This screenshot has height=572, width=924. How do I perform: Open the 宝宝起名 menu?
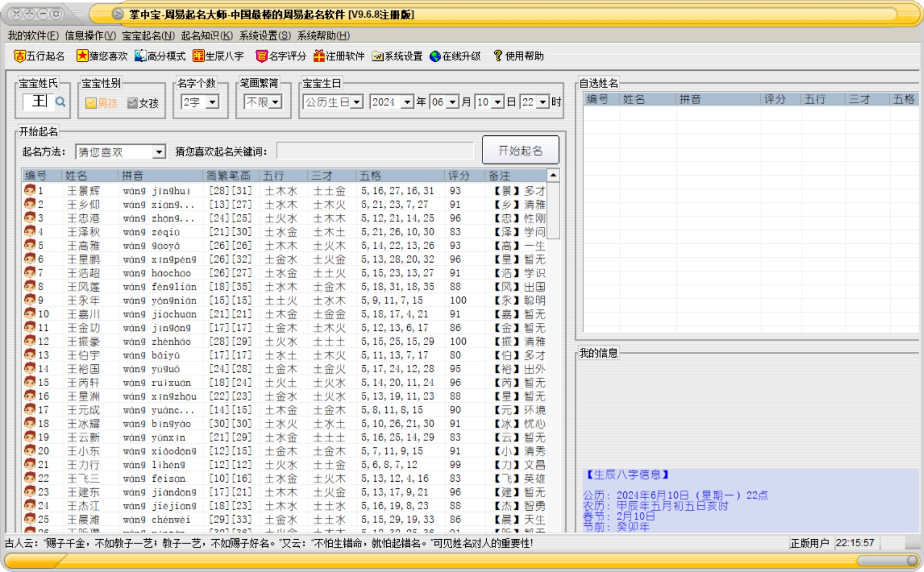point(148,35)
